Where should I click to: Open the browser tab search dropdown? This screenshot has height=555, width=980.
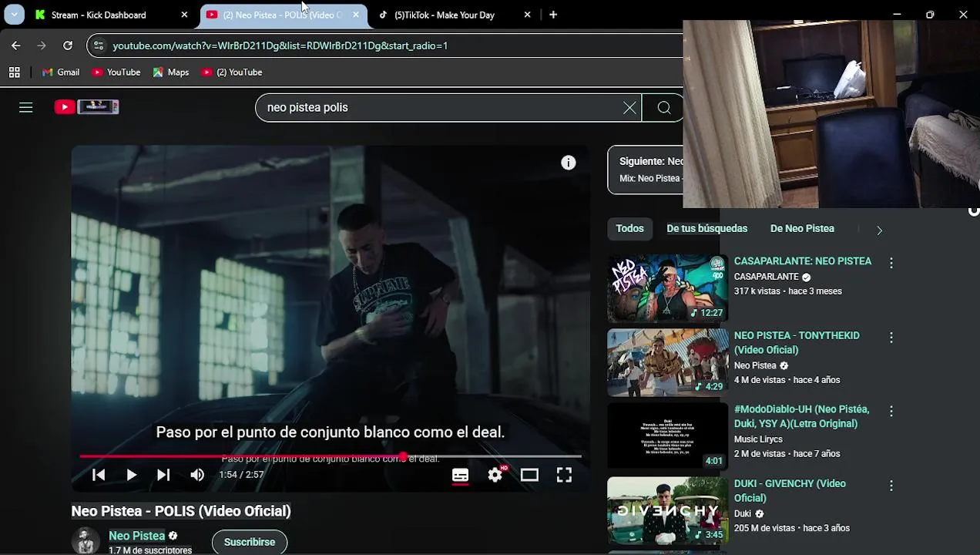(14, 15)
